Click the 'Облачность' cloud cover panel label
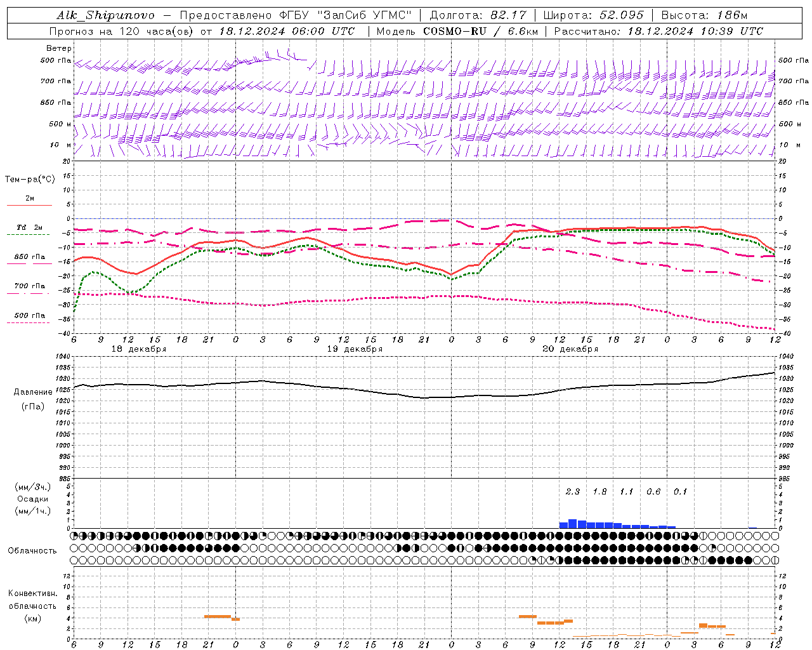The width and height of the screenshot is (812, 650). (x=32, y=551)
